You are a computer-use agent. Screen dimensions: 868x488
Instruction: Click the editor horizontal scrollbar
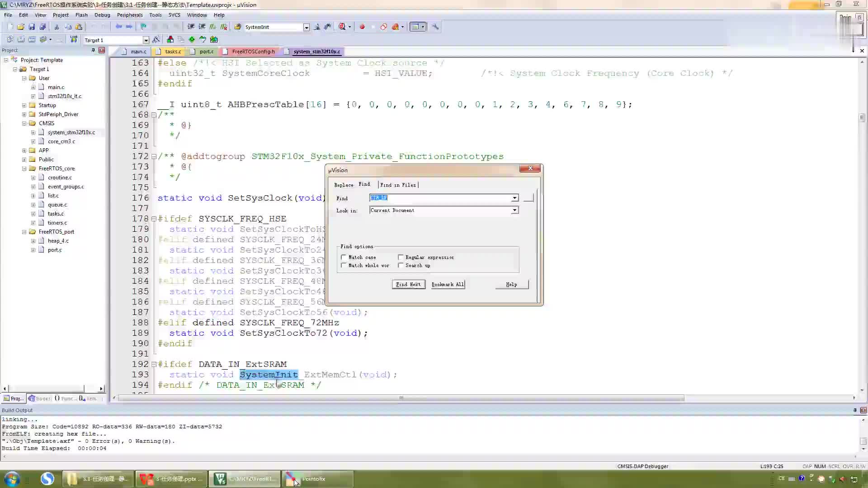click(401, 398)
